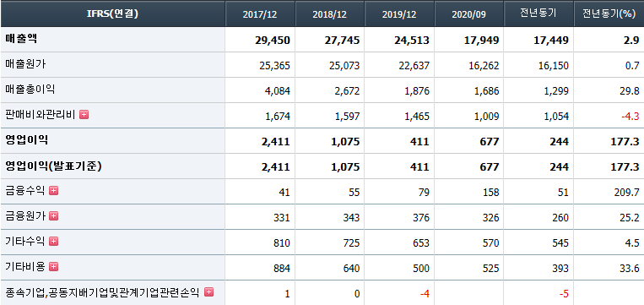The image size is (644, 305).
Task: Select the 기타수익 value 725
Action: click(352, 243)
